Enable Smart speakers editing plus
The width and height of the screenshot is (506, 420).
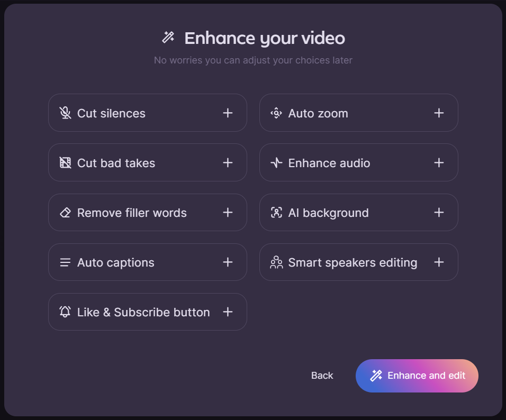pos(439,262)
